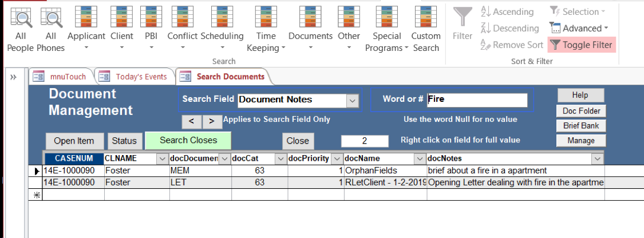Click the Word or # input field
The width and height of the screenshot is (644, 238).
point(477,100)
